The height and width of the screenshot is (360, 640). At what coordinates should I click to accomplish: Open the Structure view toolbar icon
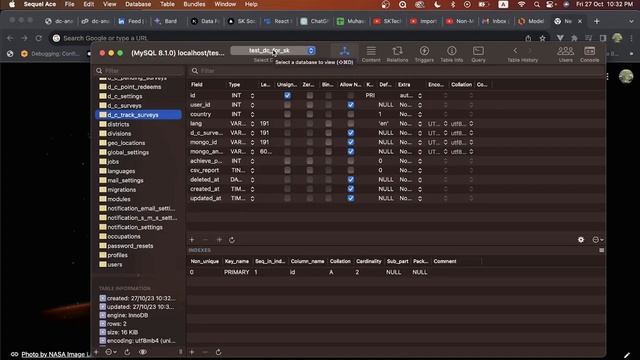[344, 52]
